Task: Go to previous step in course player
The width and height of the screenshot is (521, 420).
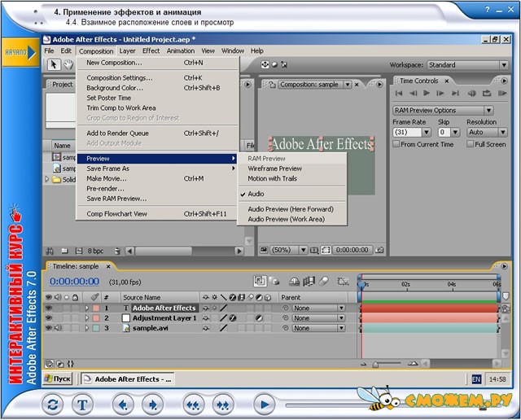Action: tap(123, 405)
